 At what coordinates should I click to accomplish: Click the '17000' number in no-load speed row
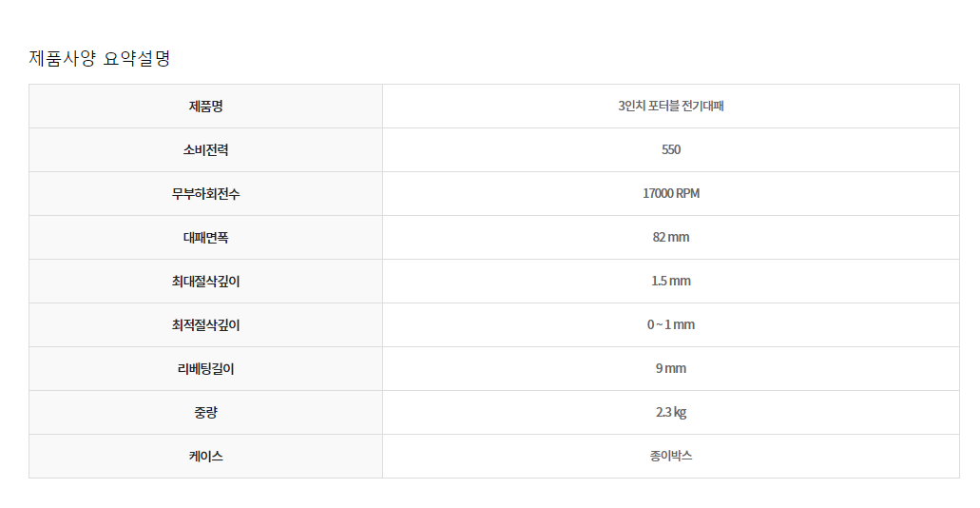click(658, 194)
